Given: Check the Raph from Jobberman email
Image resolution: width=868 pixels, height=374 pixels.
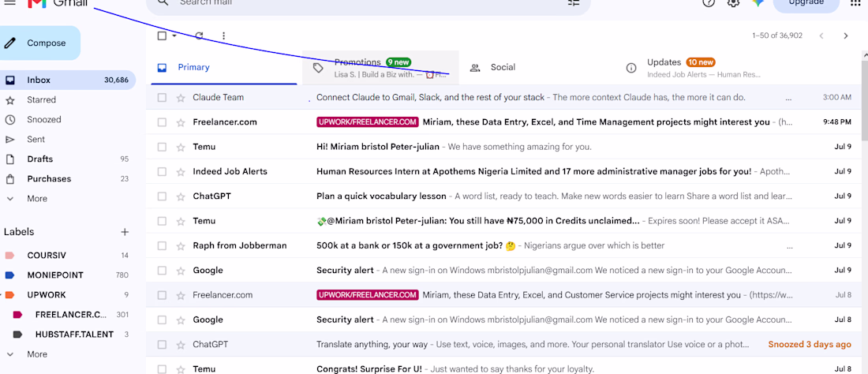Looking at the screenshot, I should [162, 245].
